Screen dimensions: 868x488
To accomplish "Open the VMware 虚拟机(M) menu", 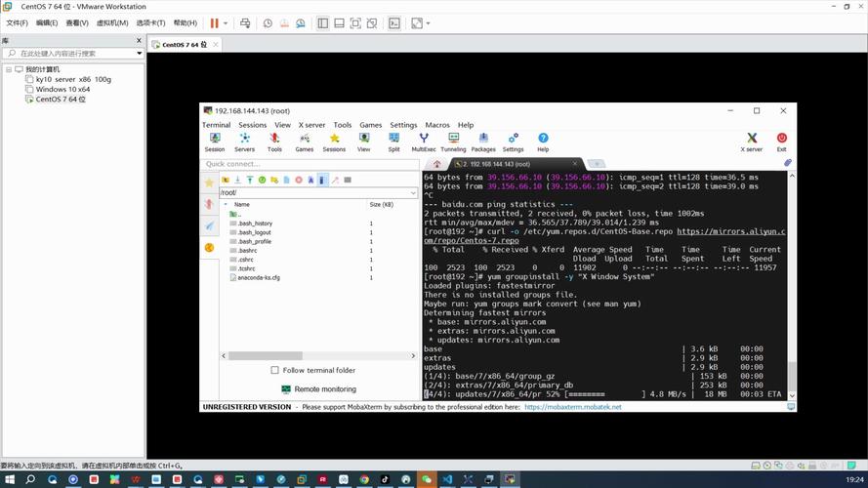I will [112, 22].
